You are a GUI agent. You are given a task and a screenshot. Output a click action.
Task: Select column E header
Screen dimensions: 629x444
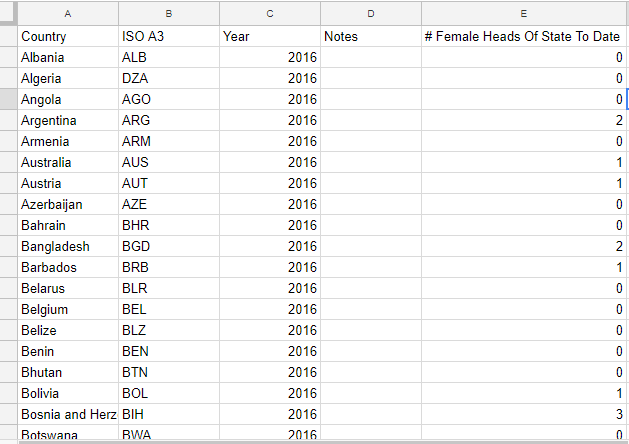pos(524,14)
